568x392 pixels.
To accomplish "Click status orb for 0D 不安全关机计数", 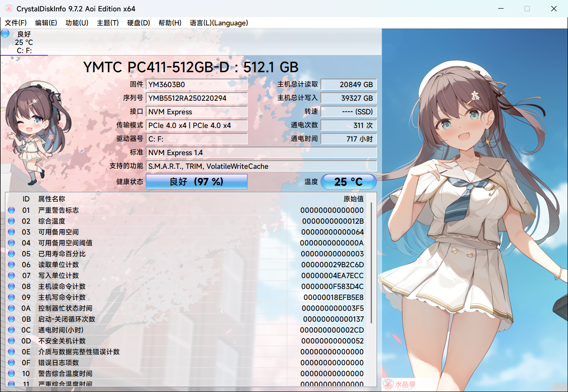I will [x=12, y=341].
